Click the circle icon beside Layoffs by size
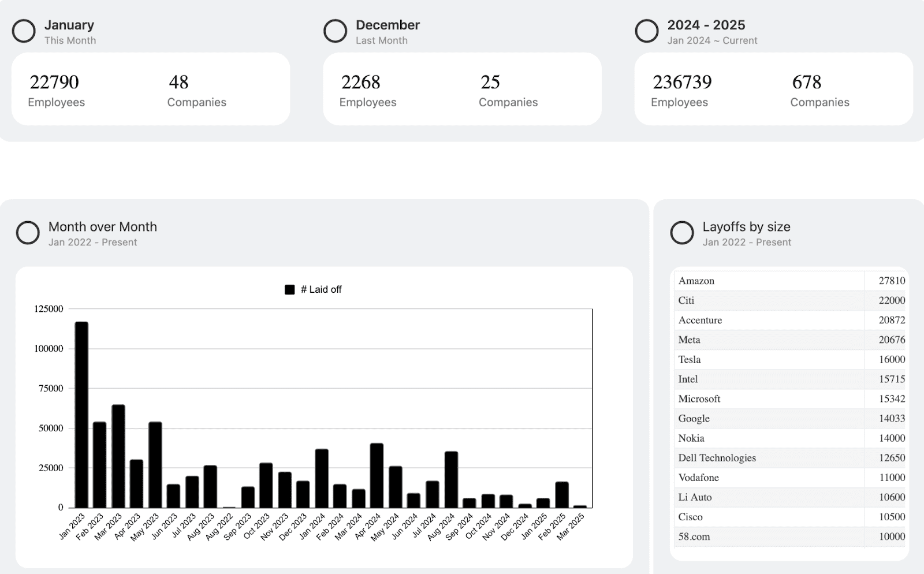Viewport: 924px width, 574px height. tap(682, 233)
